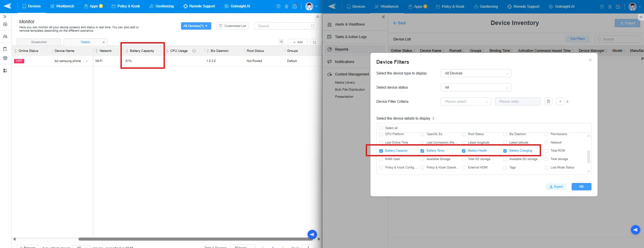This screenshot has height=248, width=644.
Task: Check the RAM Used checkbox
Action: coord(381,159)
